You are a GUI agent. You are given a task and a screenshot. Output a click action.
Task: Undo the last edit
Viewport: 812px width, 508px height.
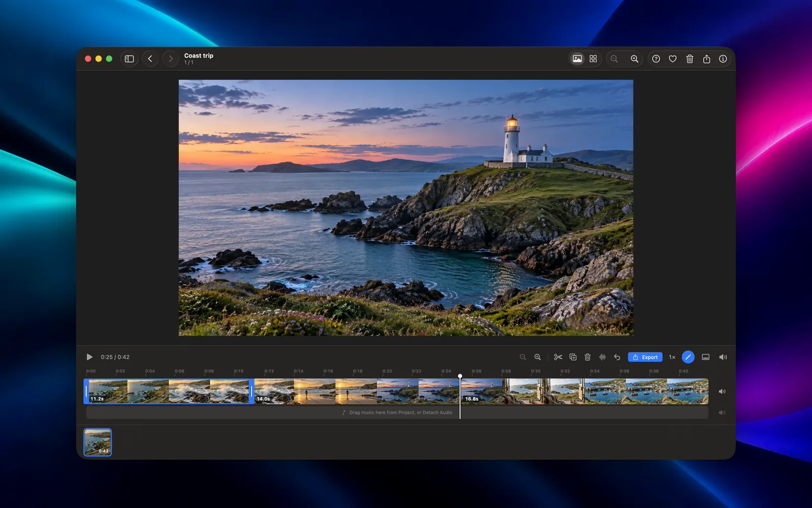(x=617, y=357)
